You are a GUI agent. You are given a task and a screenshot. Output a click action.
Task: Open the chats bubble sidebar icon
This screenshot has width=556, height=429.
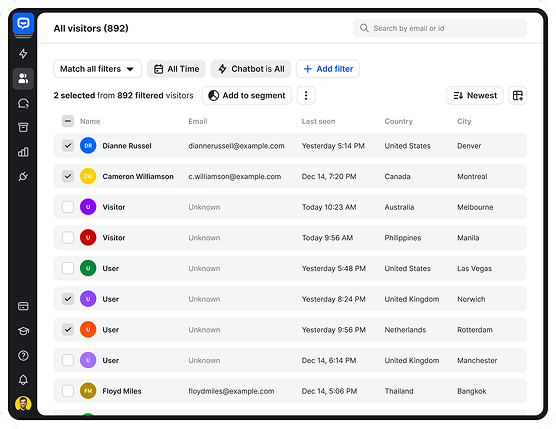[23, 104]
